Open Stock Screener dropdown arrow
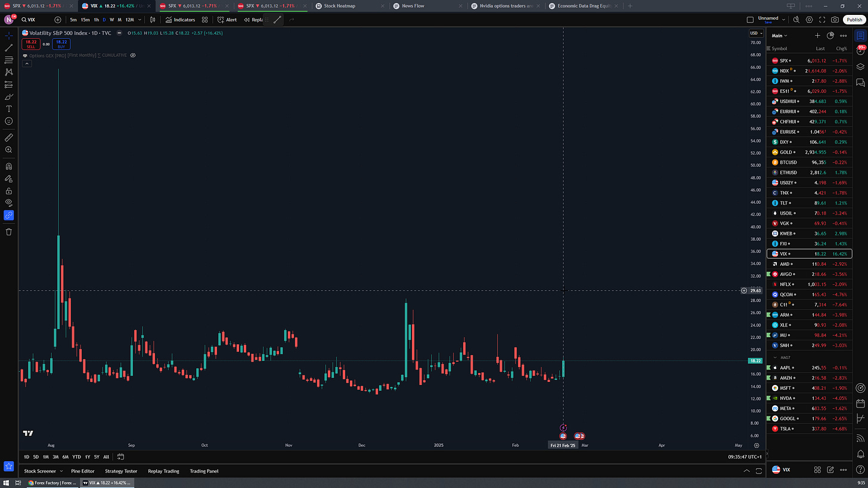The image size is (868, 488). 61,471
